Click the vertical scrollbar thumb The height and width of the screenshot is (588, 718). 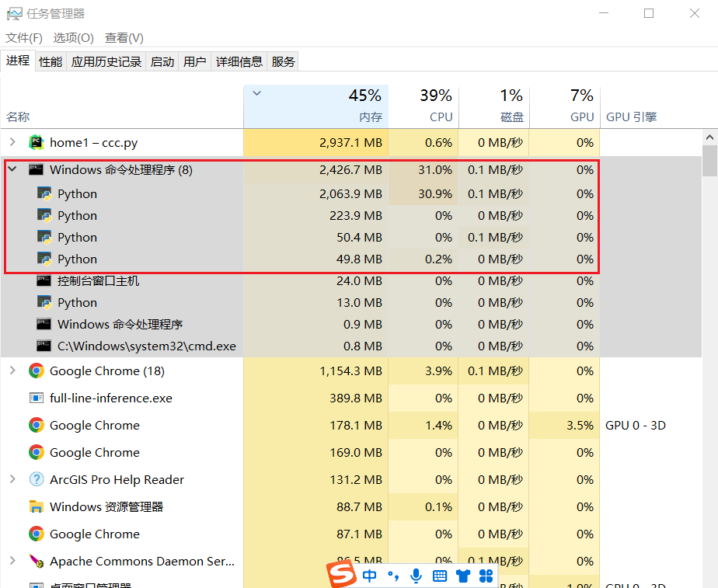click(709, 161)
